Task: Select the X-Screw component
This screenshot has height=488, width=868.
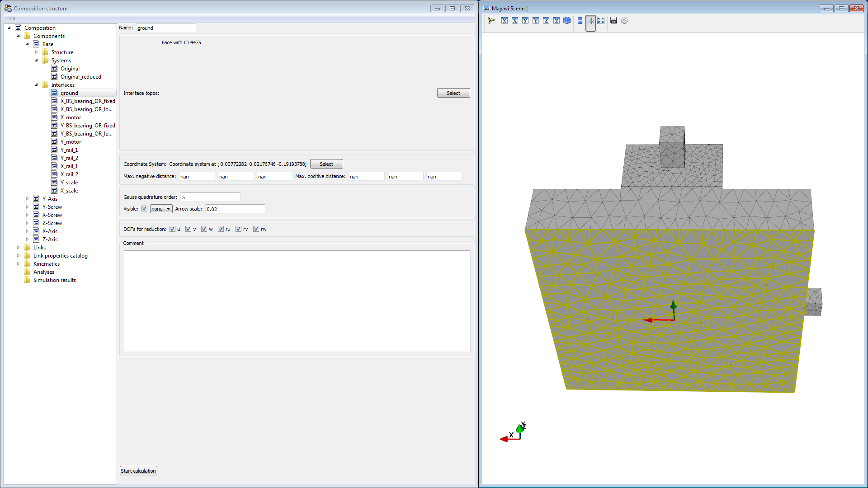Action: tap(52, 215)
